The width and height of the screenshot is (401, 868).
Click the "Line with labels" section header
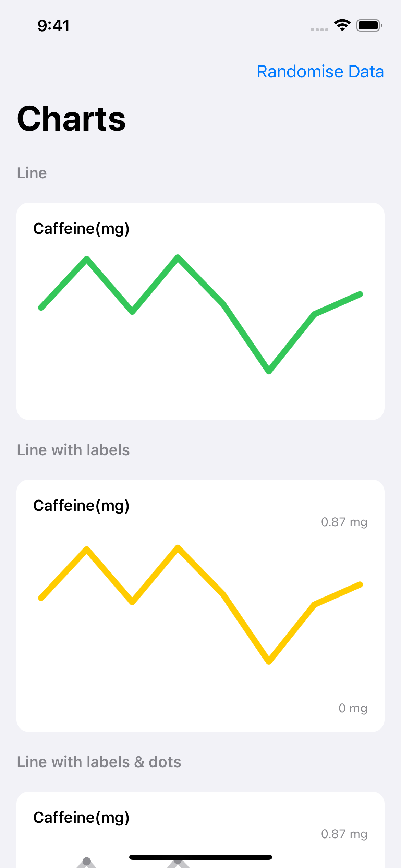click(73, 450)
